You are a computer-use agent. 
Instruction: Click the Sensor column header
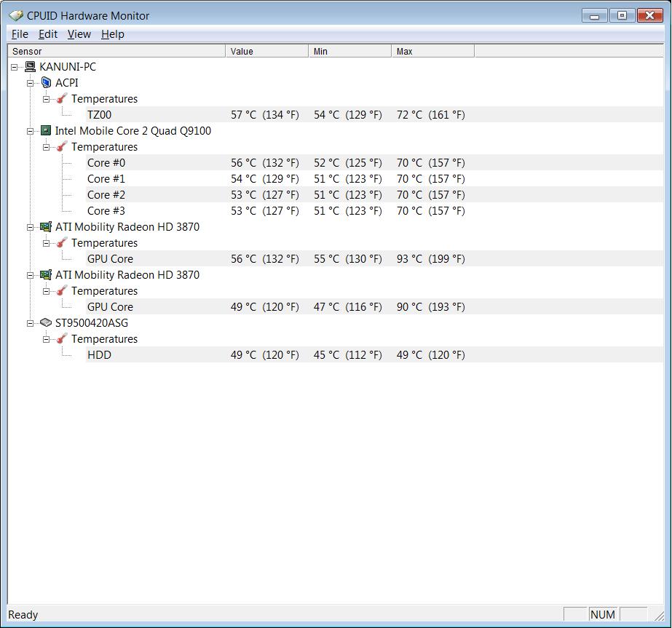click(116, 52)
